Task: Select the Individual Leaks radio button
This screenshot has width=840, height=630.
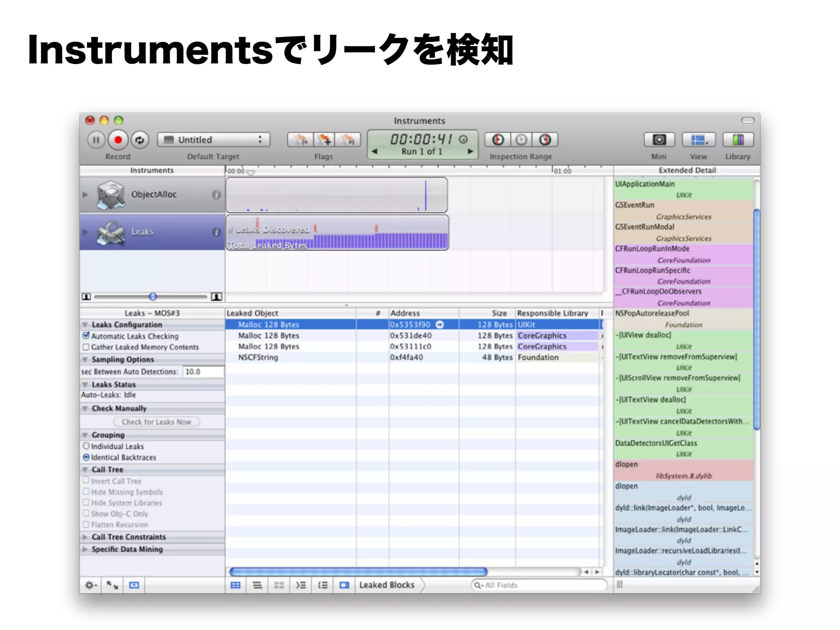Action: coord(86,446)
